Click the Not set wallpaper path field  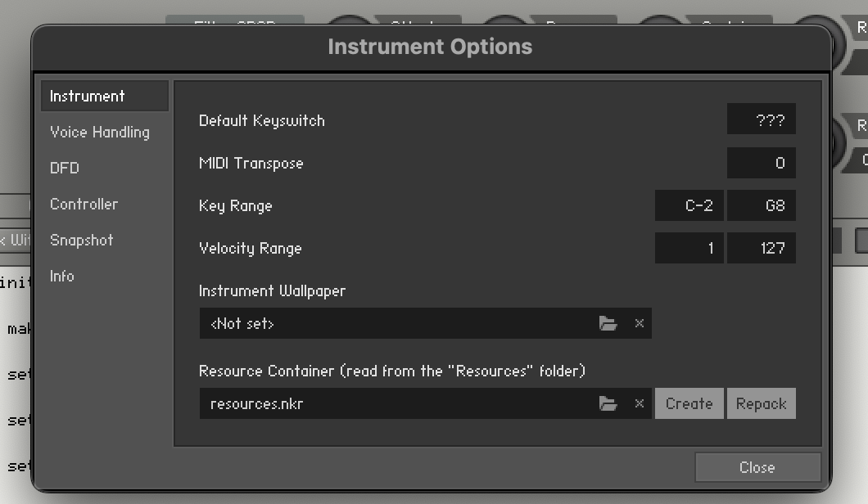click(399, 323)
